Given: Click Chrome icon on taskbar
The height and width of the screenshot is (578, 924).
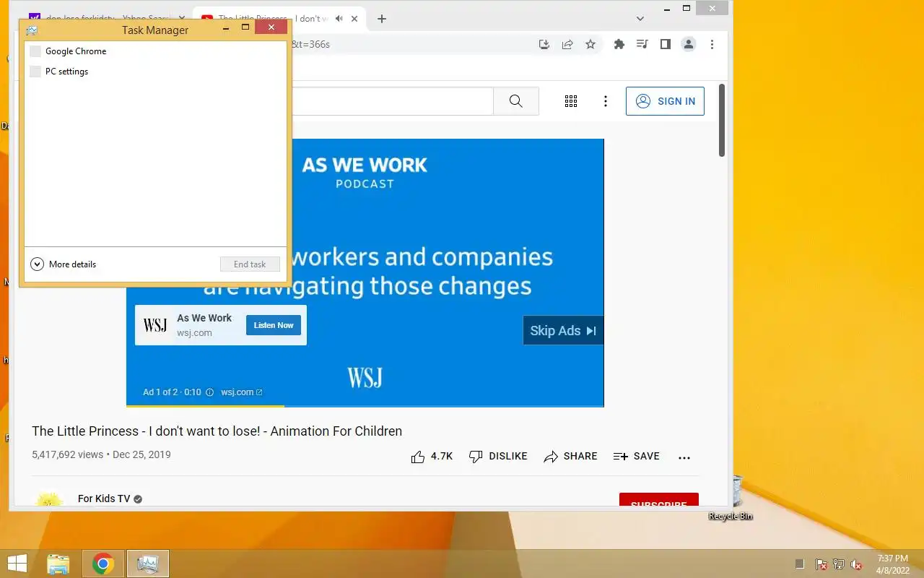Looking at the screenshot, I should (x=103, y=564).
